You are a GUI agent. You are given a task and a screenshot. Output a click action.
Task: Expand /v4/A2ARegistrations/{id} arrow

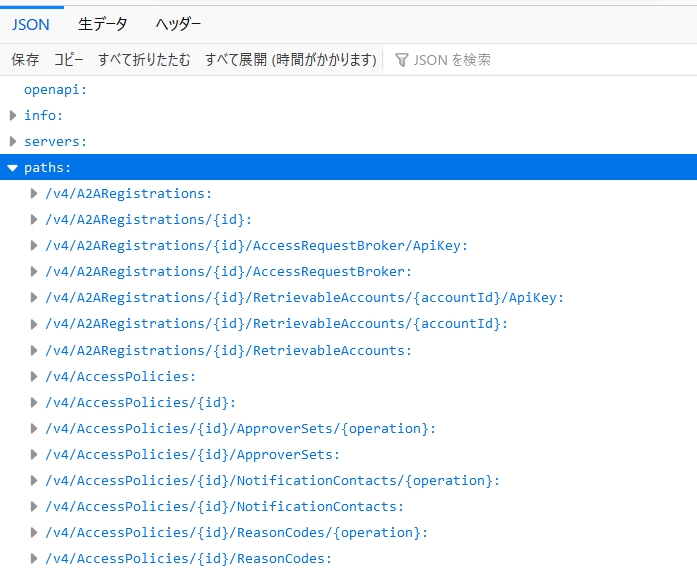[34, 220]
